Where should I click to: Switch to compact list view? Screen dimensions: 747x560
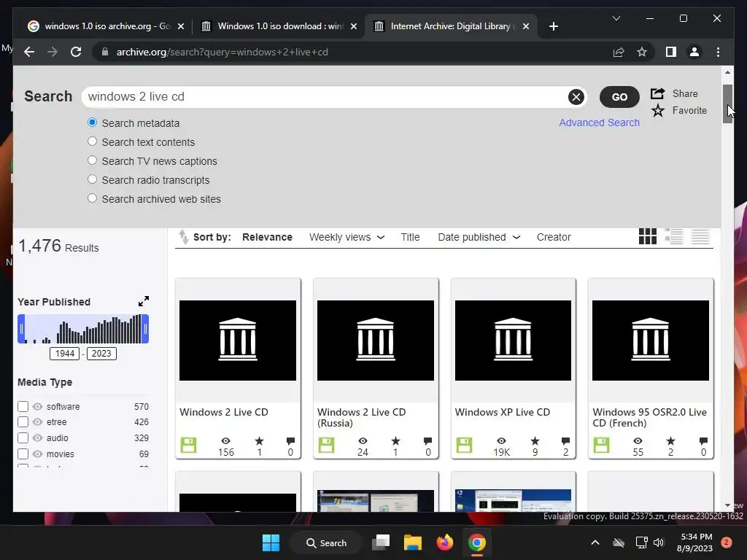(700, 236)
